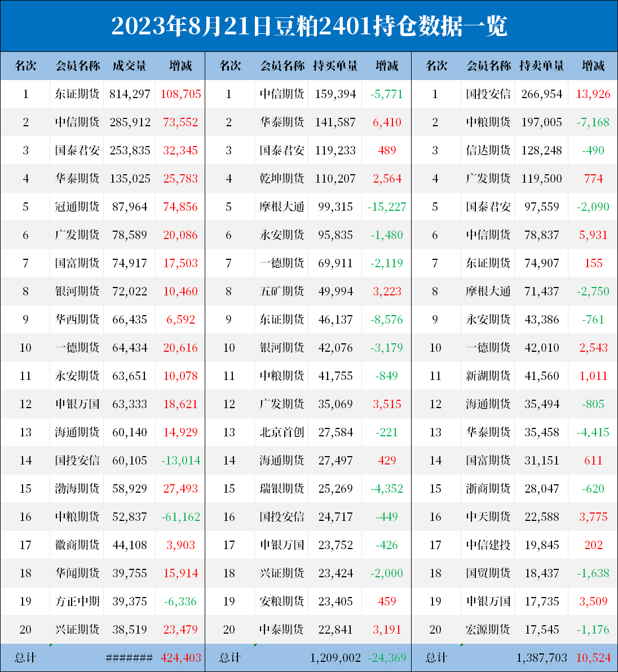Select member name 信达期货
Screen dimensions: 618x672
[488, 151]
